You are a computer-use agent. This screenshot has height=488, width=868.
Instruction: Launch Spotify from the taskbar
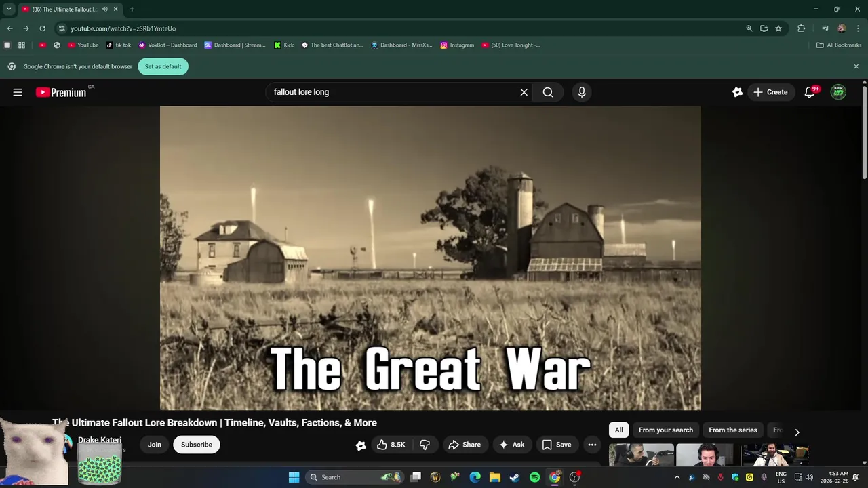(534, 477)
